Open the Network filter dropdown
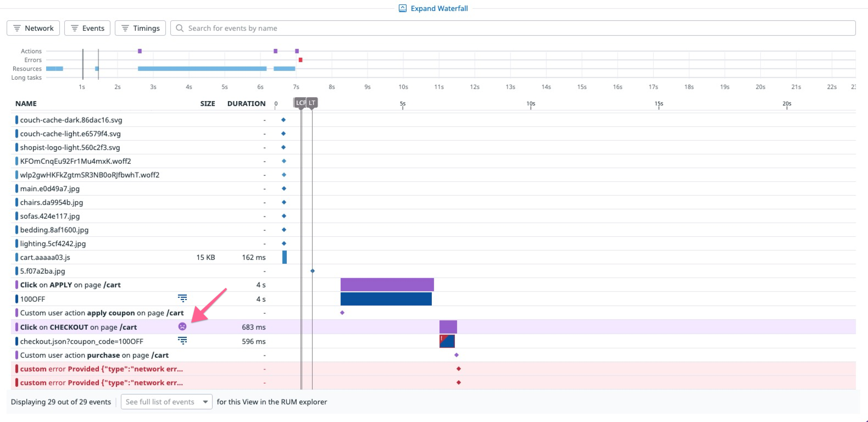Image resolution: width=868 pixels, height=422 pixels. 33,28
